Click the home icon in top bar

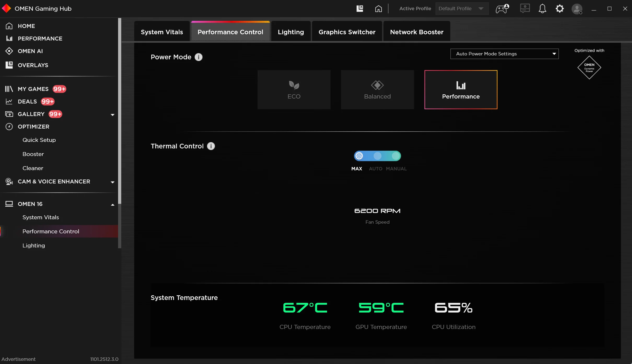click(x=378, y=9)
